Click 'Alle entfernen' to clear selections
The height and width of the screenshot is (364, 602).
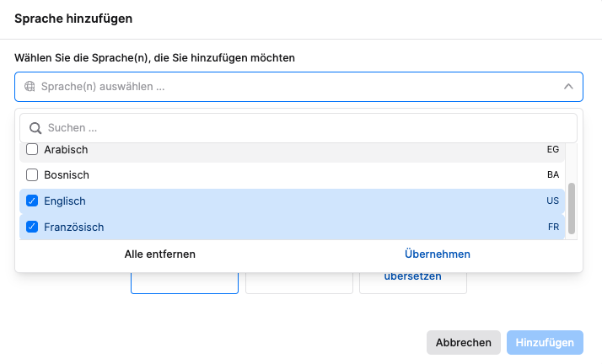[x=159, y=254]
